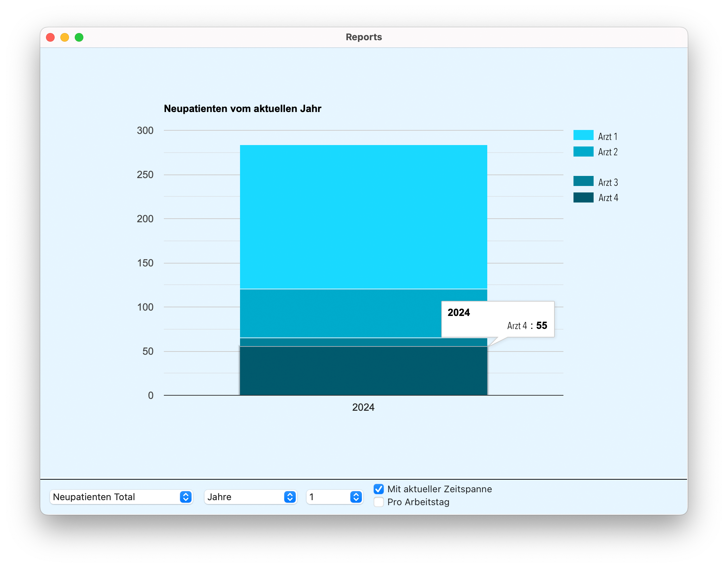Open the Neupatienten Total report dropdown
This screenshot has height=568, width=728.
(115, 497)
